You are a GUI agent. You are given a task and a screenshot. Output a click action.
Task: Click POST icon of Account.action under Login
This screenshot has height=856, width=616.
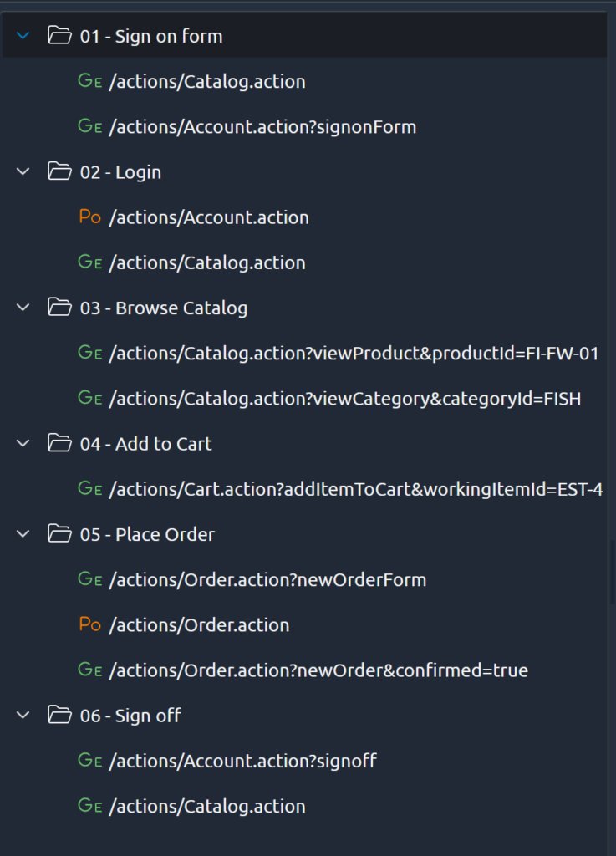click(90, 217)
